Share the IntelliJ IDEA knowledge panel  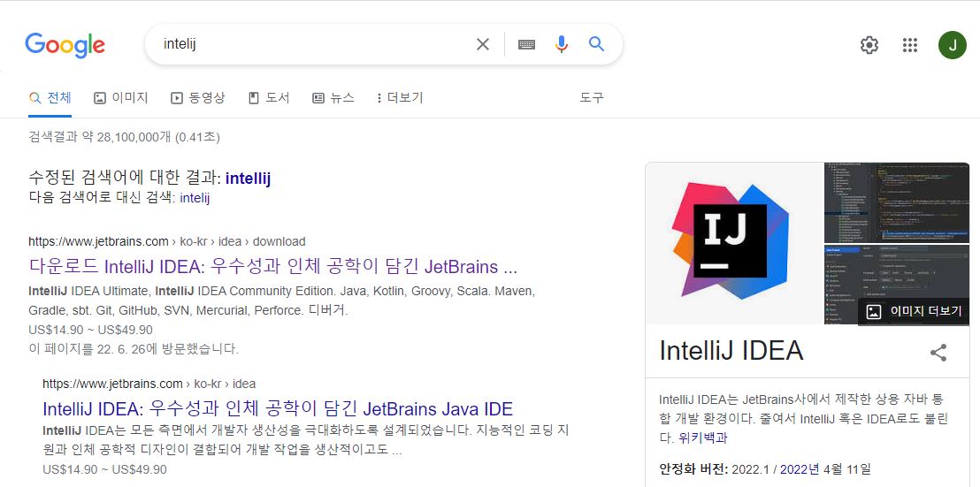tap(938, 353)
